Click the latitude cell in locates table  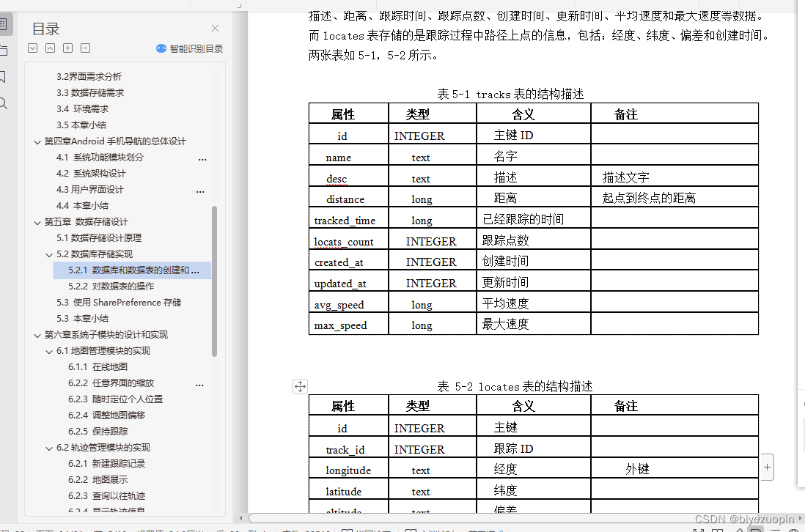pyautogui.click(x=348, y=489)
